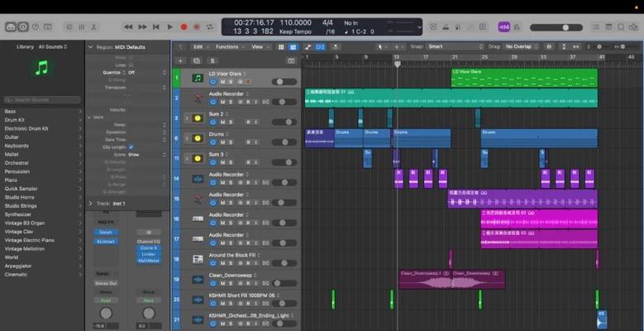Toggle global Solo S button above tracks
This screenshot has width=644, height=331.
(212, 61)
